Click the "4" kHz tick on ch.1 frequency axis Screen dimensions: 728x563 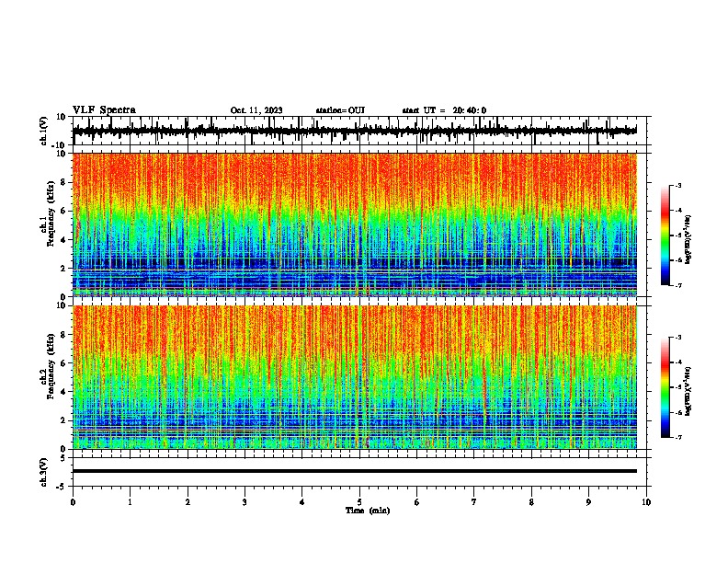tap(63, 240)
